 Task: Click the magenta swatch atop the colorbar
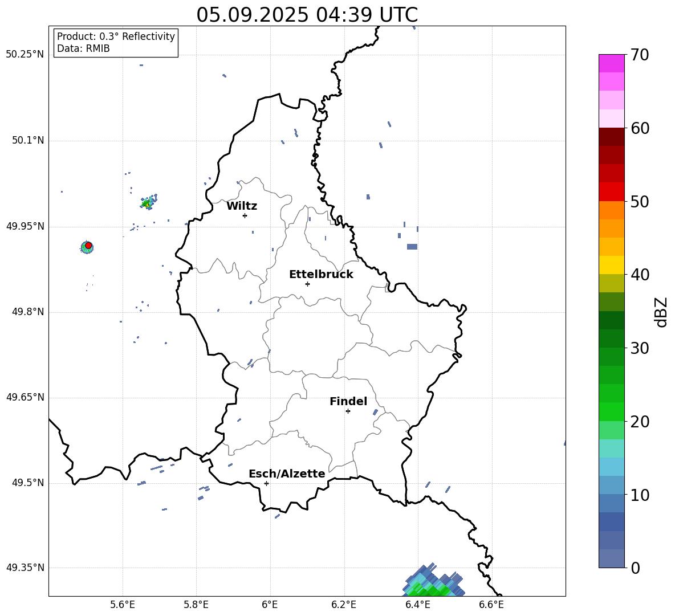pos(611,64)
